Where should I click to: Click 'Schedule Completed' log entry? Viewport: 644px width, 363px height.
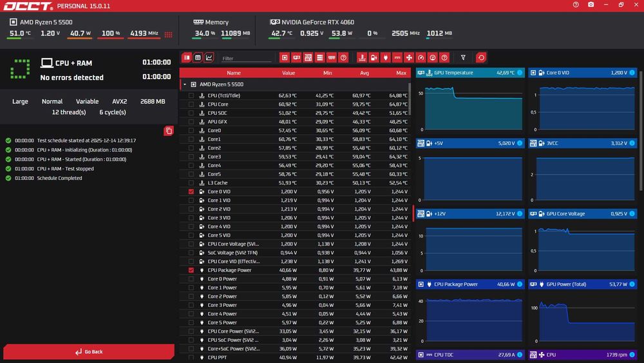(x=59, y=178)
